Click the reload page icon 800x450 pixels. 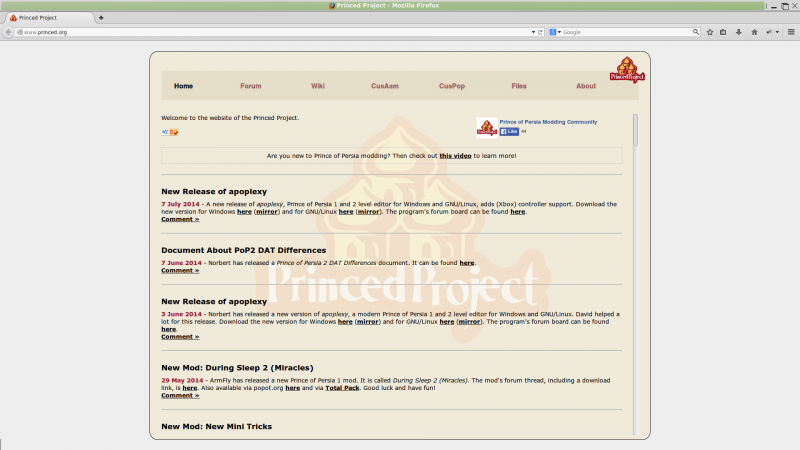[540, 32]
